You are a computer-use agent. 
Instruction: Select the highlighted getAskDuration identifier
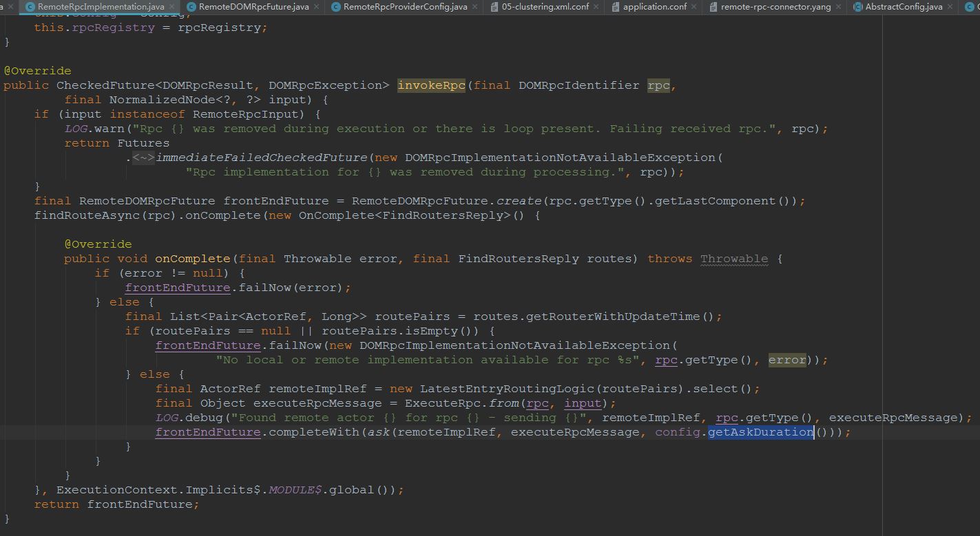[x=759, y=431]
